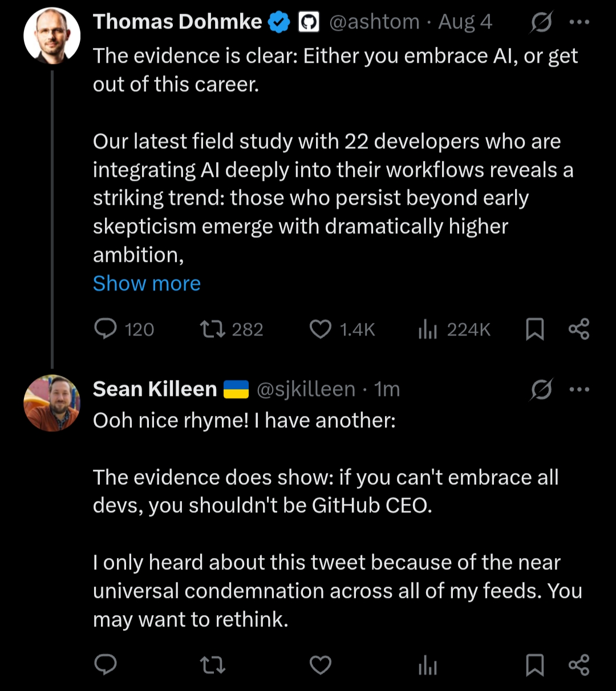Share Thomas Dohmke's tweet

pyautogui.click(x=579, y=329)
